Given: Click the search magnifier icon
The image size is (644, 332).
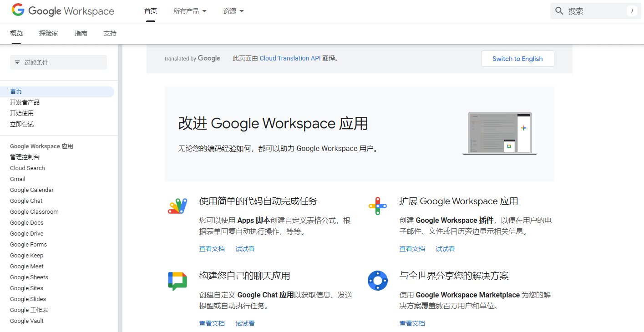Looking at the screenshot, I should 559,11.
